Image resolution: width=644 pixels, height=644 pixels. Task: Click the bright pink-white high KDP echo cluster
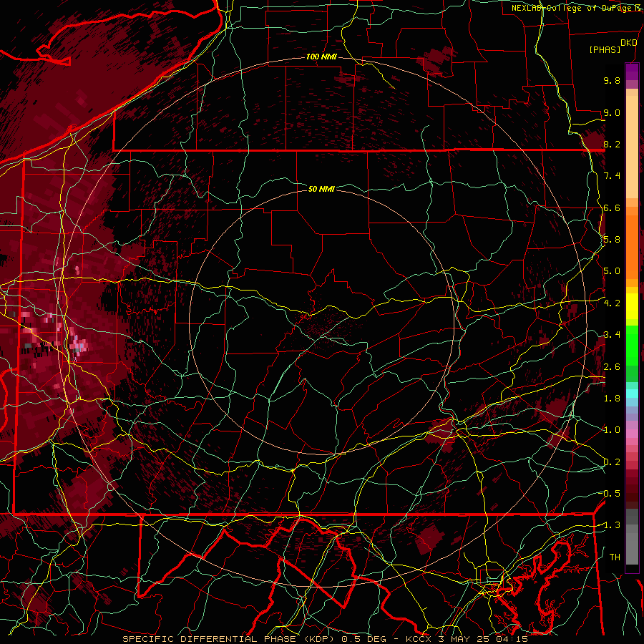(x=78, y=344)
